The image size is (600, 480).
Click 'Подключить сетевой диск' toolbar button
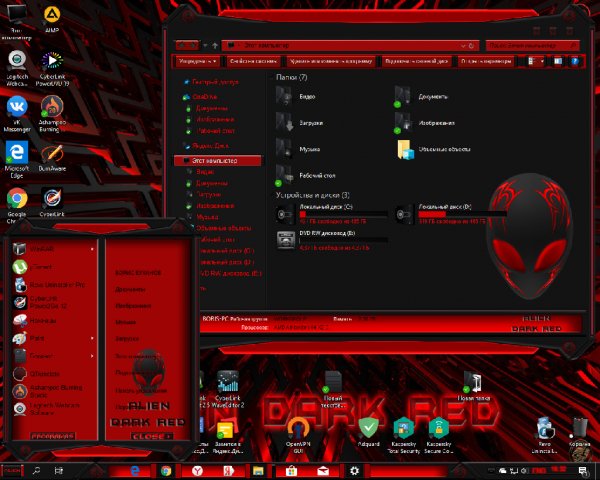pyautogui.click(x=416, y=61)
